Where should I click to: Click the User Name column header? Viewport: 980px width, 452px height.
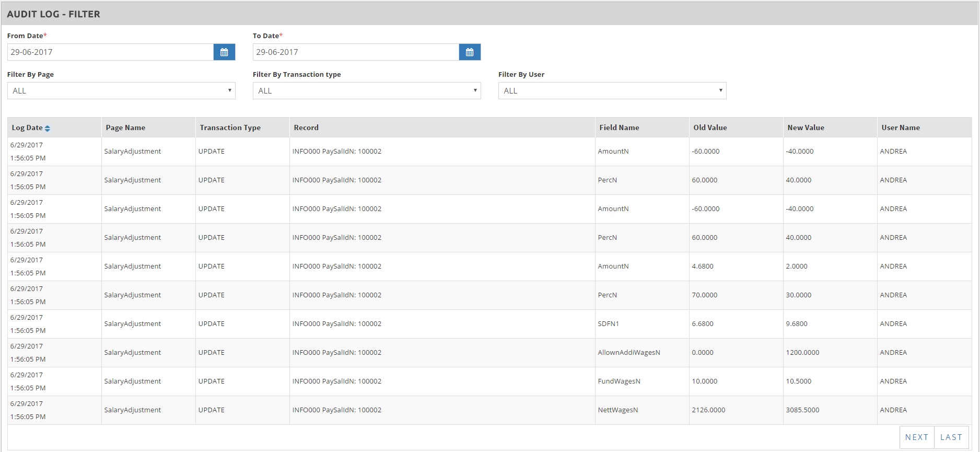click(901, 128)
